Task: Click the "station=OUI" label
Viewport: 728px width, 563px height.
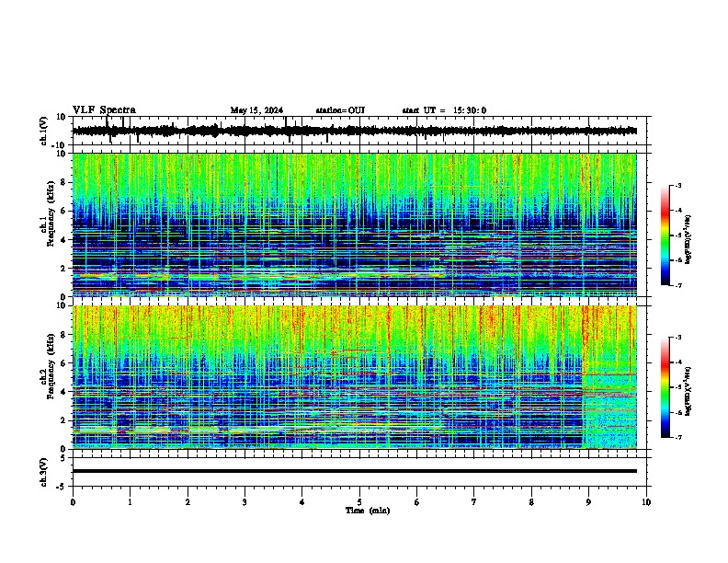Action: coord(340,110)
